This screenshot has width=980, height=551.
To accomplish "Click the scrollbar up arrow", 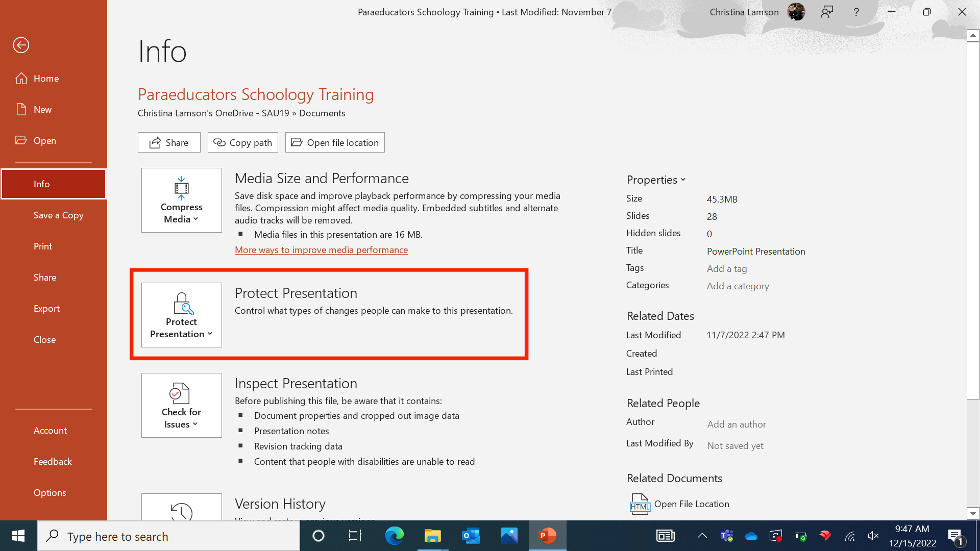I will tap(973, 35).
